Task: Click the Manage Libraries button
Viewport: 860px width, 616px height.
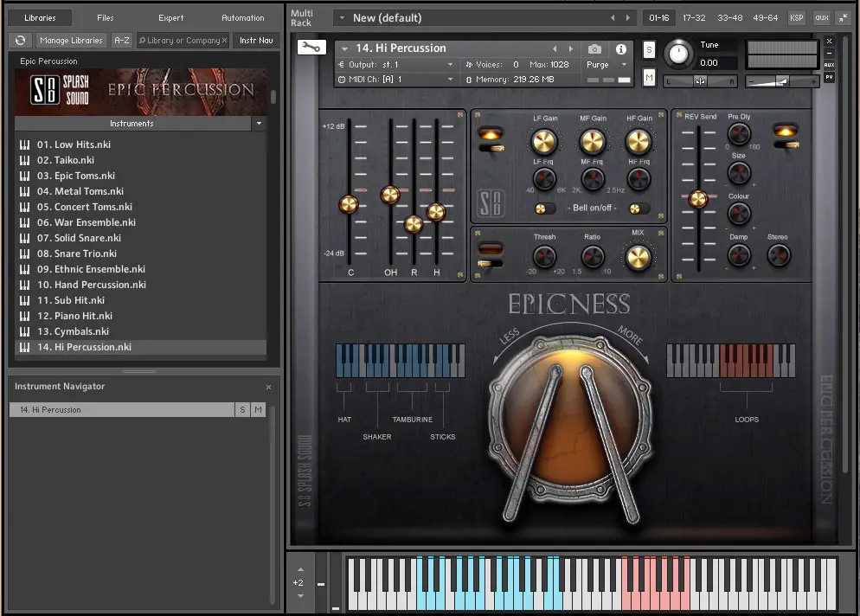Action: 71,40
